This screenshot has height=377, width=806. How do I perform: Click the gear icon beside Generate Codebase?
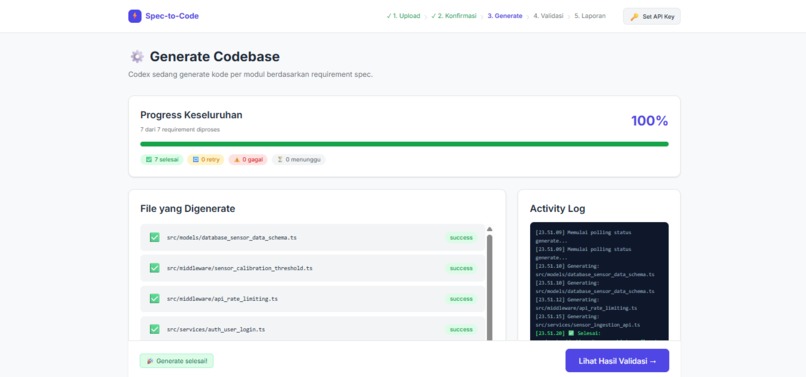coord(137,57)
